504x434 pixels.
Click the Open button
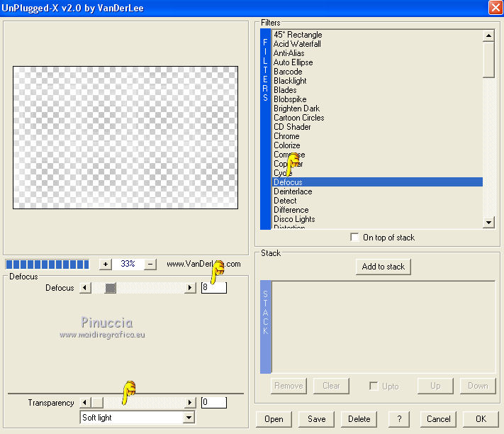click(x=274, y=419)
